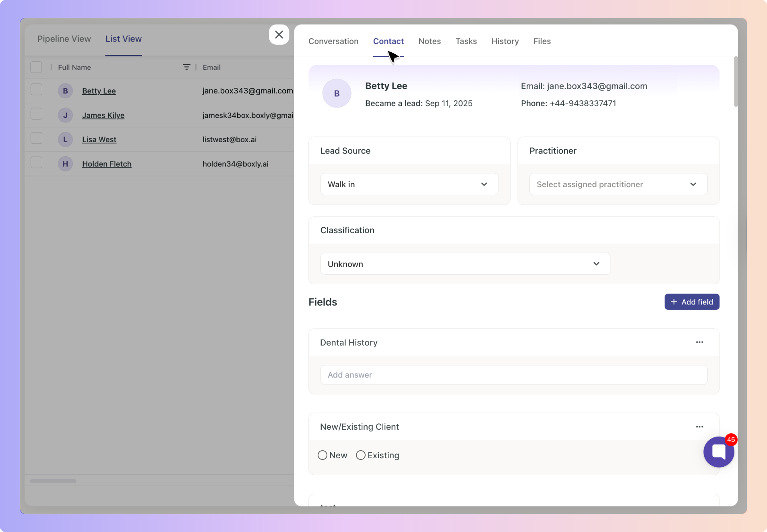
Task: Open New/Existing Client field options menu
Action: (699, 427)
